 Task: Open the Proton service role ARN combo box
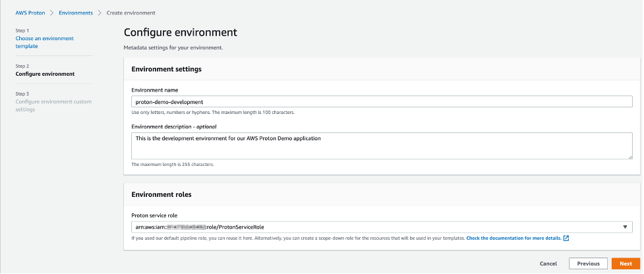point(376,227)
